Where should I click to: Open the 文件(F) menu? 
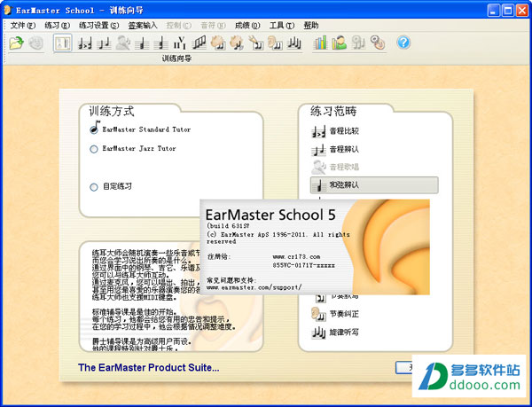click(23, 26)
